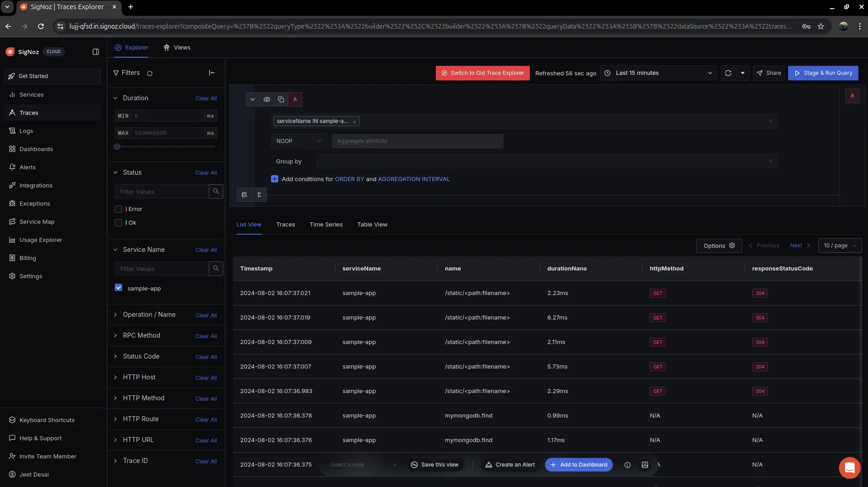
Task: Open the Alerts page
Action: pos(27,167)
